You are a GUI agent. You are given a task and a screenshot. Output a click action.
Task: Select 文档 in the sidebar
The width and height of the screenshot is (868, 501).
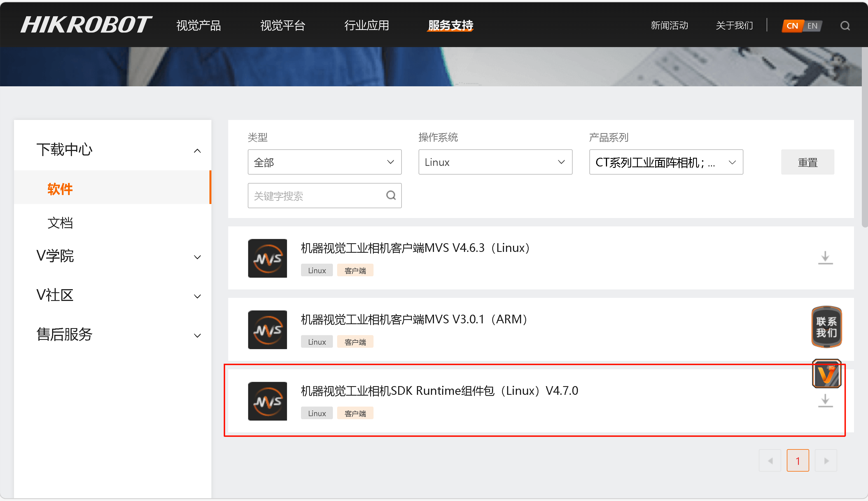point(60,223)
